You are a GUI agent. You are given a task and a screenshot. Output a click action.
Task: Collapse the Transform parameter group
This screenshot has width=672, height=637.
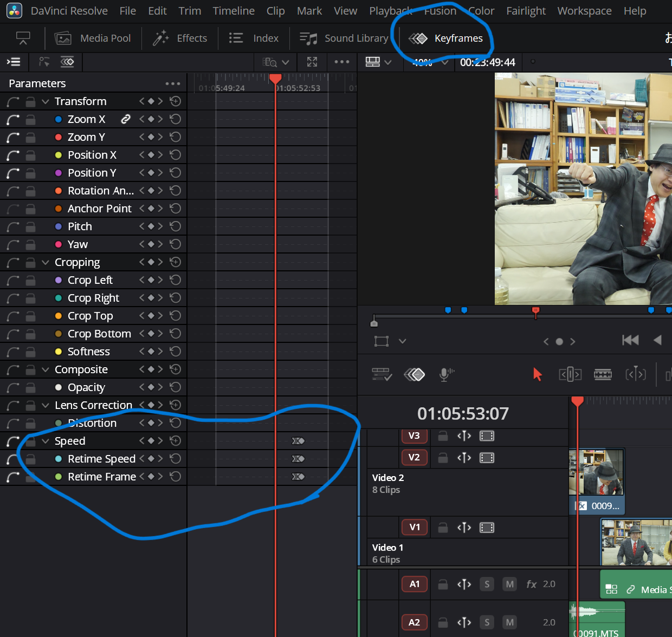pos(46,101)
